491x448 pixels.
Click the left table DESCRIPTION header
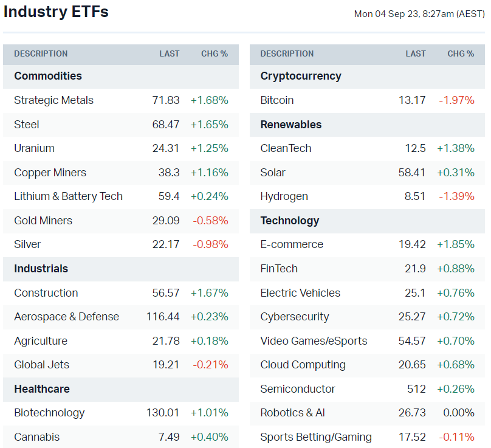tap(41, 53)
